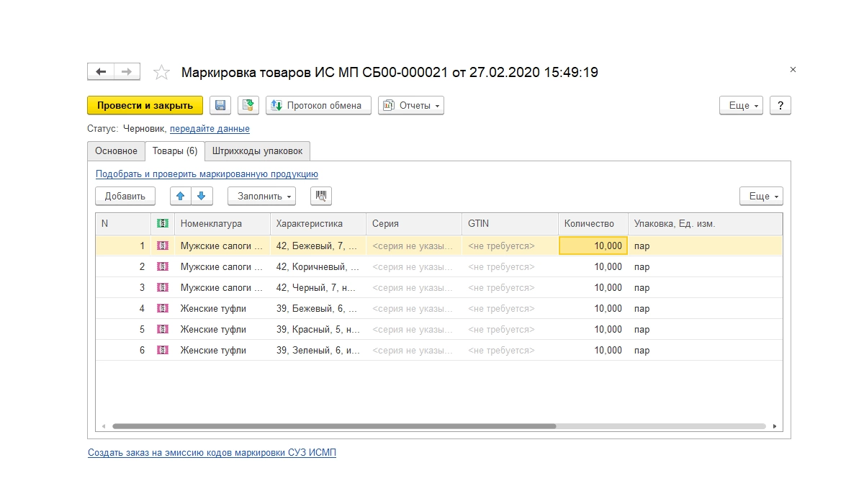The height and width of the screenshot is (504, 864).
Task: Click the scrollbar right arrow
Action: (775, 426)
